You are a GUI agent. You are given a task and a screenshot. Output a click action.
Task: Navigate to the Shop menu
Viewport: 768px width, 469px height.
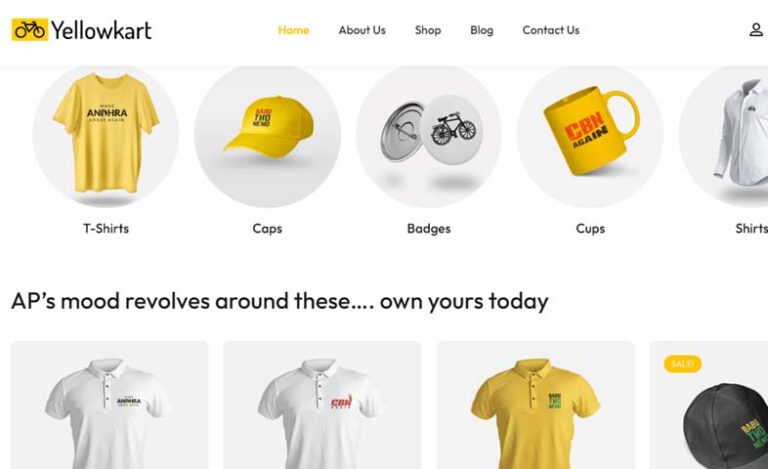pos(428,30)
